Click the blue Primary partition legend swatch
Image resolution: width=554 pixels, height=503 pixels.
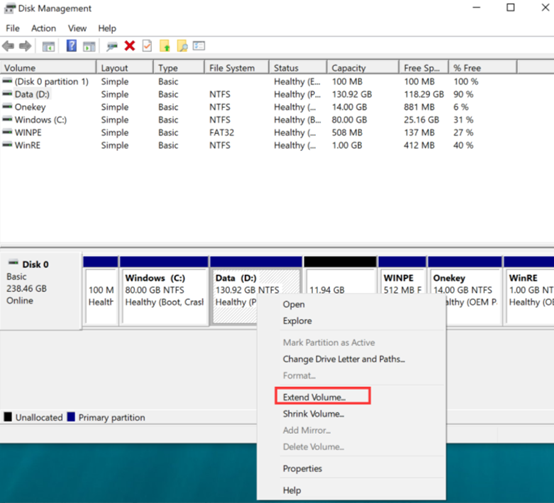tap(71, 417)
